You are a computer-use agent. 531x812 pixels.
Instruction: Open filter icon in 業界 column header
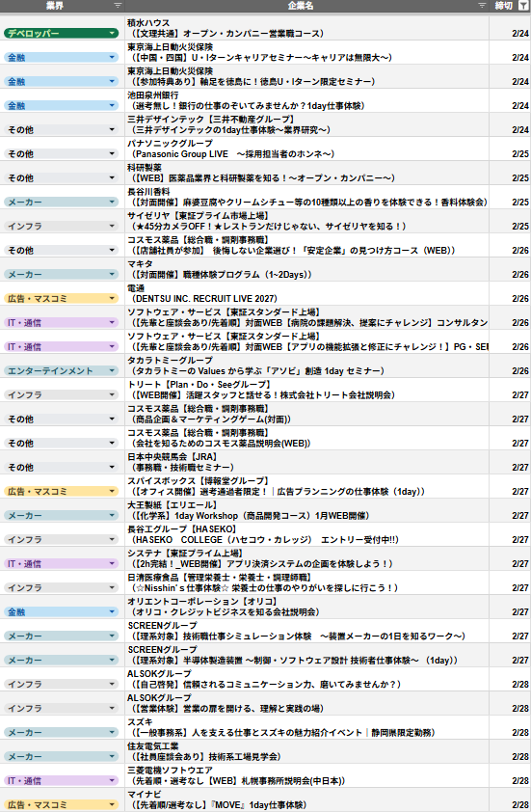[x=118, y=5]
